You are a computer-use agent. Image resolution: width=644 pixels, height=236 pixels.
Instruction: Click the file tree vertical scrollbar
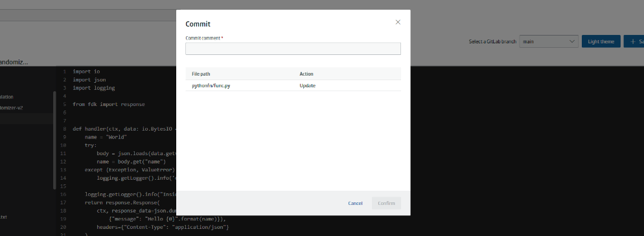(54, 140)
